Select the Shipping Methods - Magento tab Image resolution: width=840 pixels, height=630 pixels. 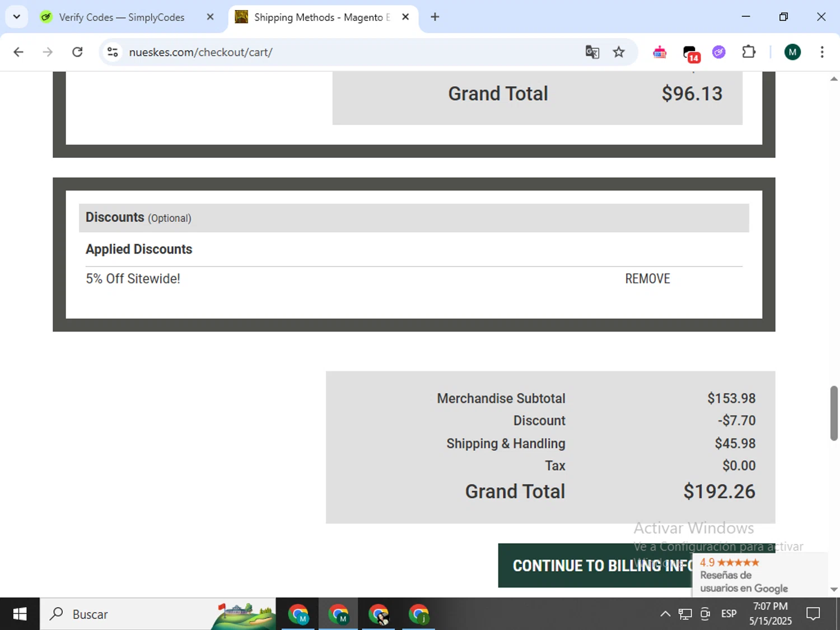322,17
